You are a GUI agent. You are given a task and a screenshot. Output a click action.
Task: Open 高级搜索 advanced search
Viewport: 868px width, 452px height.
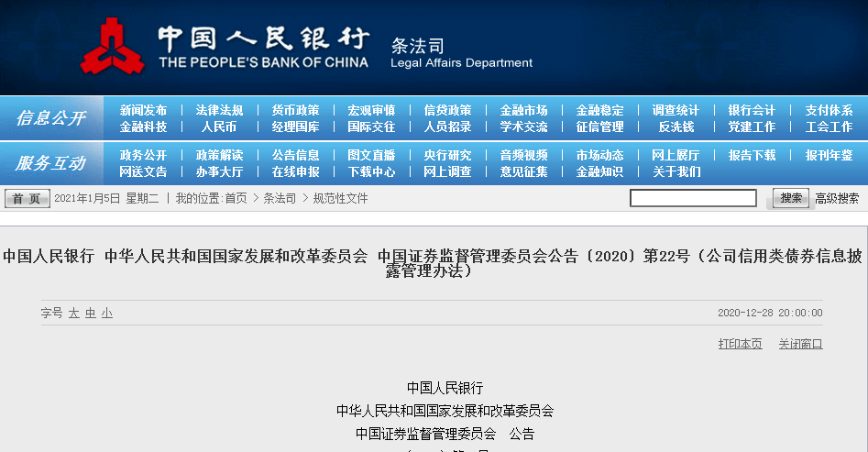(x=837, y=198)
